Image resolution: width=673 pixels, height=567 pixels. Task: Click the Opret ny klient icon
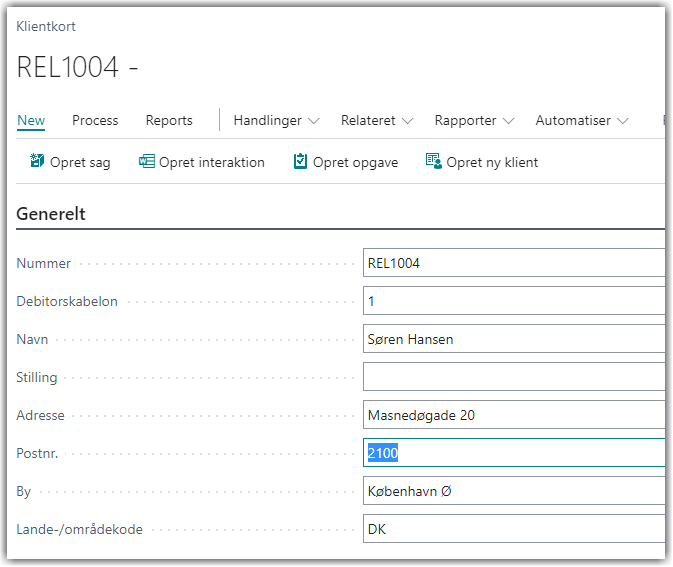[x=433, y=162]
